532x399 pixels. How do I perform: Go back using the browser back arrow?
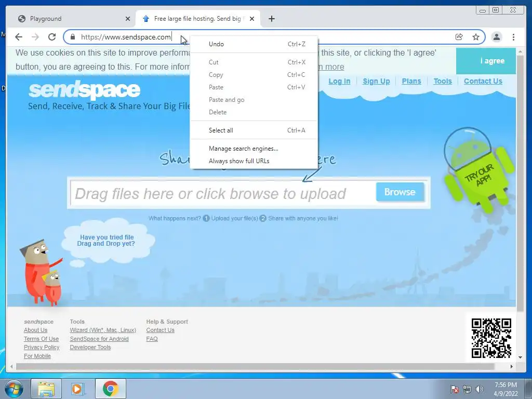(19, 37)
